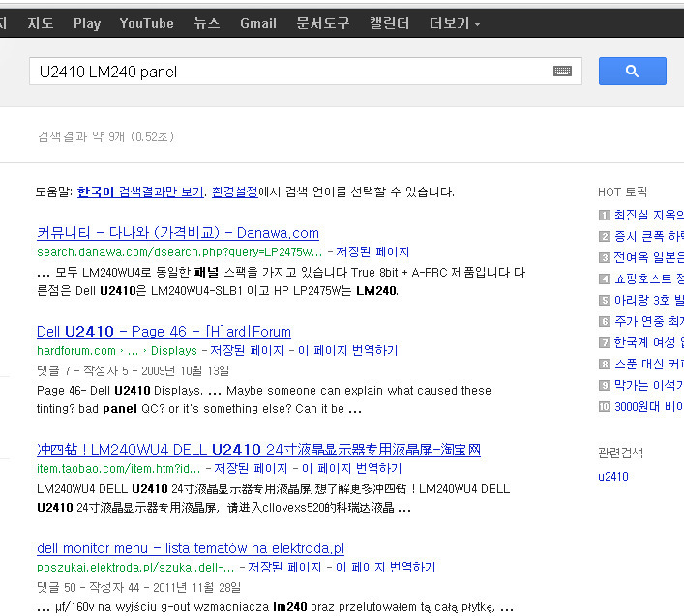Open hot topic 9 막가는 link
This screenshot has height=616, width=684.
(x=648, y=386)
